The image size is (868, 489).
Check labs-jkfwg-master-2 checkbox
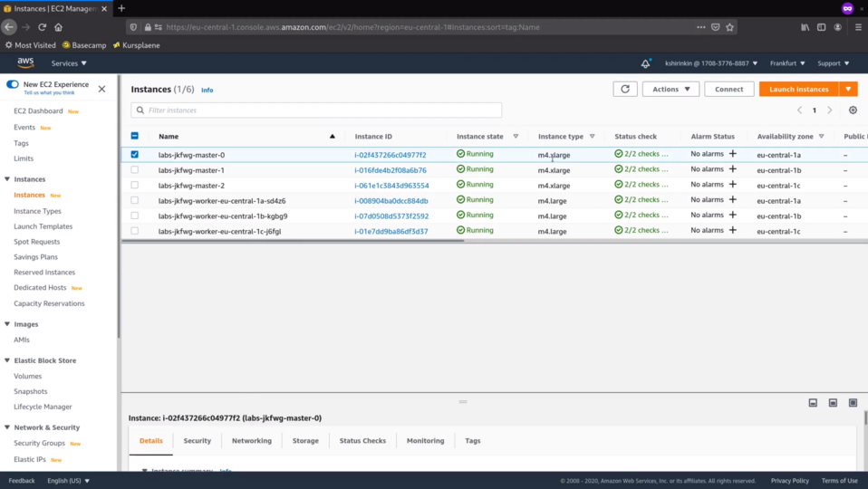pyautogui.click(x=134, y=185)
